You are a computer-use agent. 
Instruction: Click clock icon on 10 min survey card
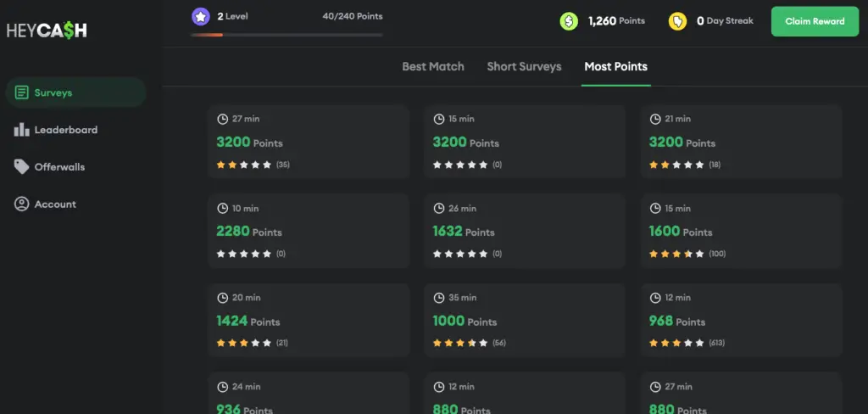222,209
